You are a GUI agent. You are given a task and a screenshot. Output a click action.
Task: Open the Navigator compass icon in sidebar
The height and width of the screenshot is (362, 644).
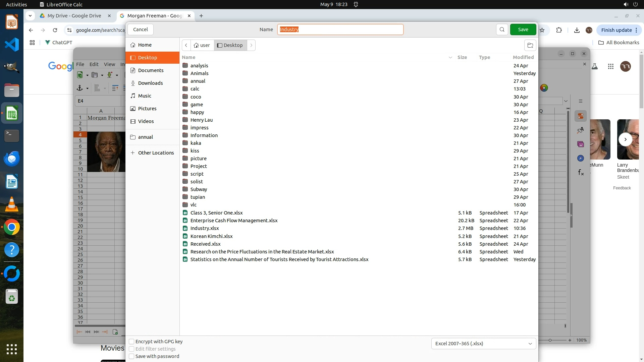pos(581,159)
